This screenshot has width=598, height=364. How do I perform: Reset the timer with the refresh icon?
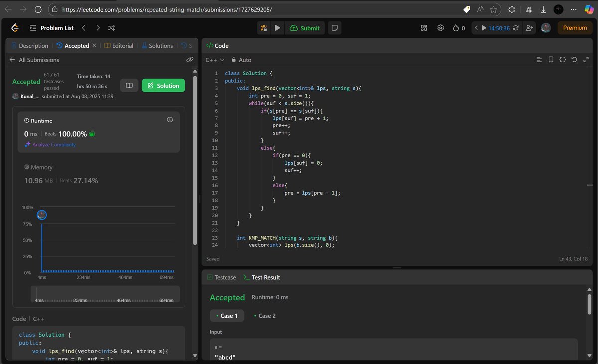(x=515, y=28)
